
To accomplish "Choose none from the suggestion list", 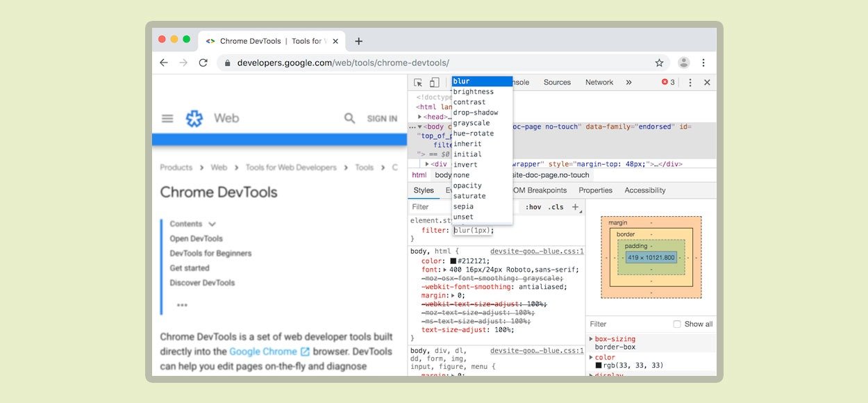I will [482, 175].
